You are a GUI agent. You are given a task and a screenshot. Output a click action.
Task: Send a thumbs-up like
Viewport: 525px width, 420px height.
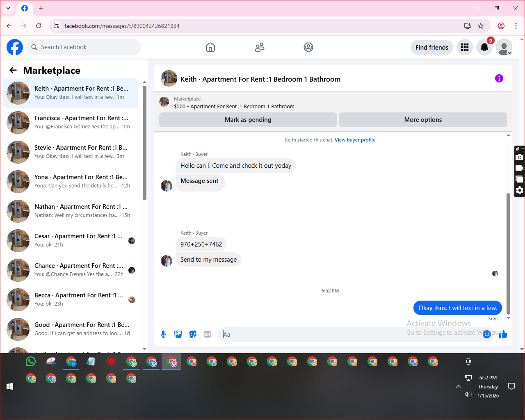(503, 334)
